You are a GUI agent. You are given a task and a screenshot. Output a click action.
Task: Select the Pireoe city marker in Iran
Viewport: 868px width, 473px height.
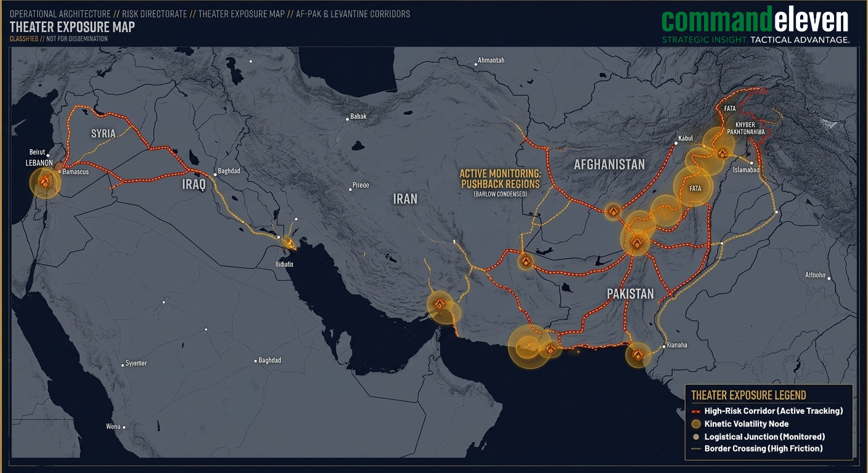click(349, 185)
